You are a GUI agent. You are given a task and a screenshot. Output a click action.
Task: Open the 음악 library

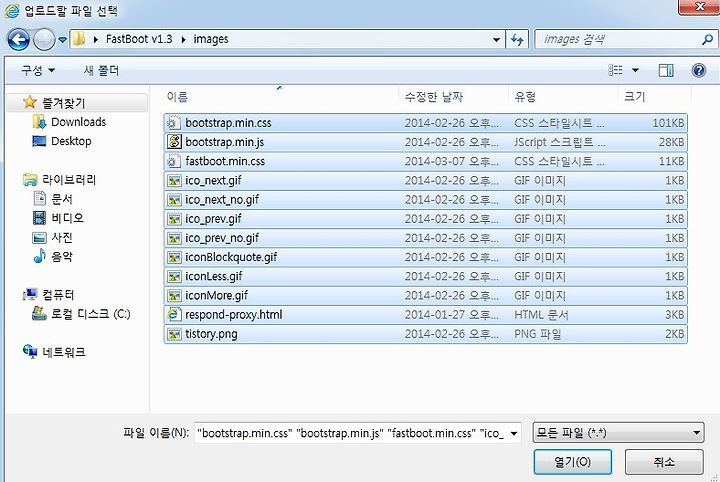click(62, 256)
